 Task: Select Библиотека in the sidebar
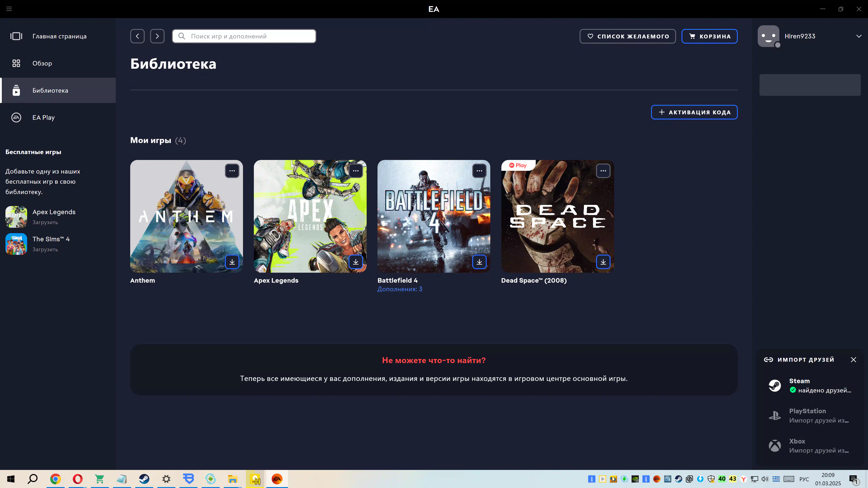point(58,90)
